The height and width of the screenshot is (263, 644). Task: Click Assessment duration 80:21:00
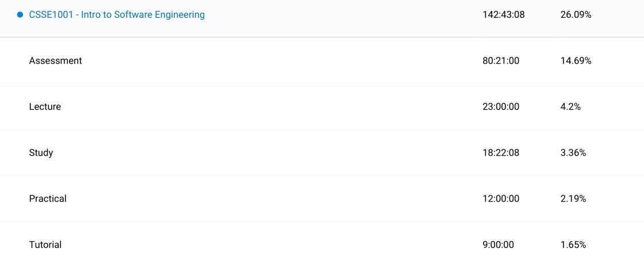coord(501,61)
